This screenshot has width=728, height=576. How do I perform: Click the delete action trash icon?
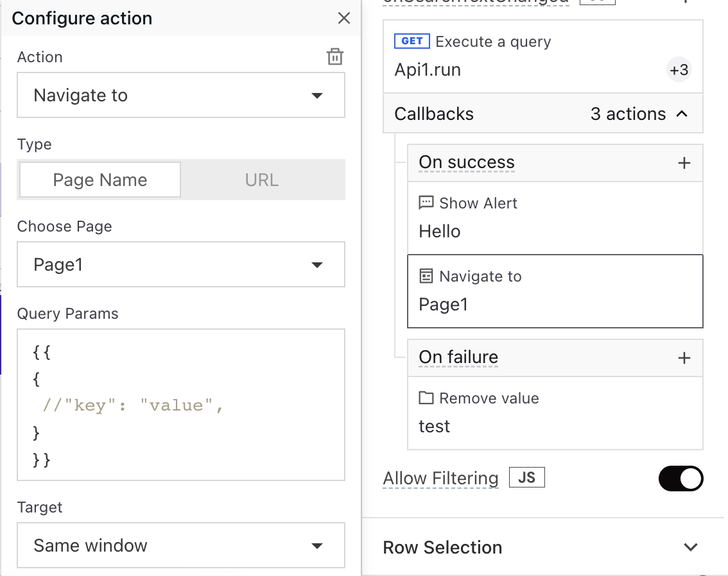tap(334, 56)
